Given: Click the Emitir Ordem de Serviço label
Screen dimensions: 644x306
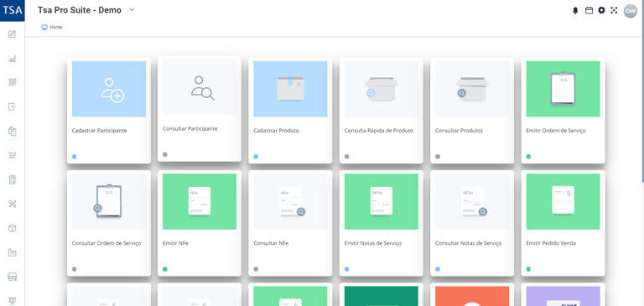Looking at the screenshot, I should click(556, 131).
